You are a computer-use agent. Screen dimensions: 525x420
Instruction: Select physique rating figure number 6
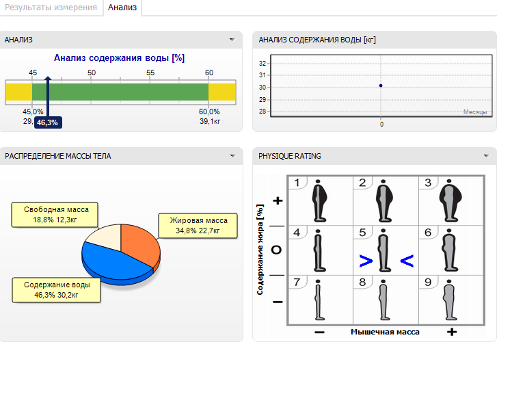[x=449, y=250]
